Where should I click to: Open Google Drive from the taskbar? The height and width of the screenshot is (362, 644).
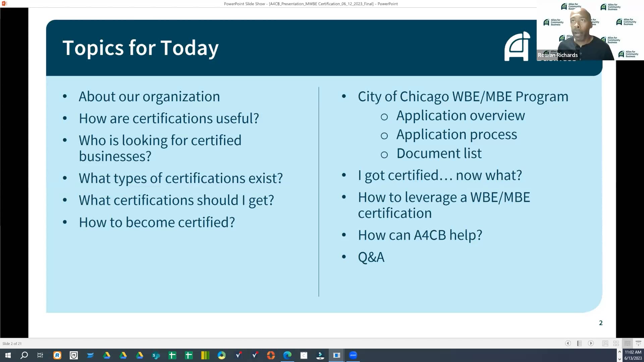point(107,355)
